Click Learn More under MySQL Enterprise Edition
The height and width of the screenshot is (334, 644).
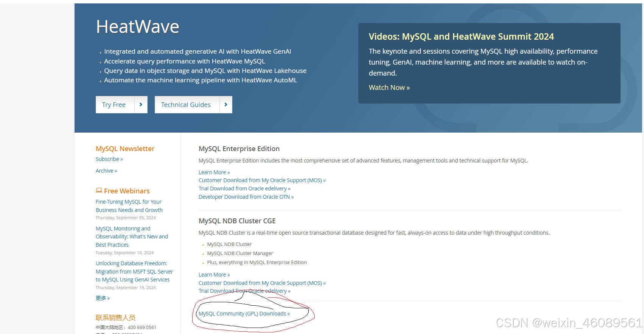tap(214, 172)
